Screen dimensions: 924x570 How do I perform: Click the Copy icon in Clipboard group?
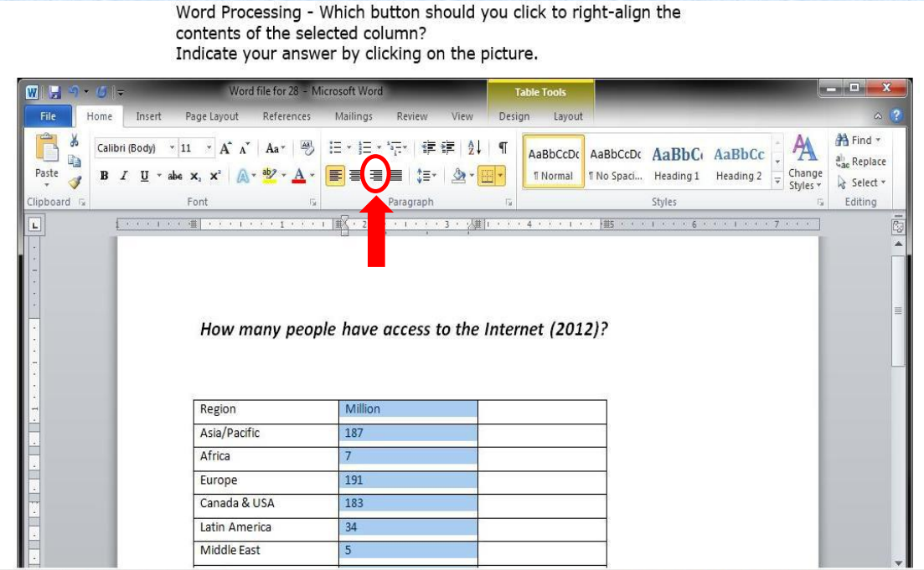[x=75, y=161]
